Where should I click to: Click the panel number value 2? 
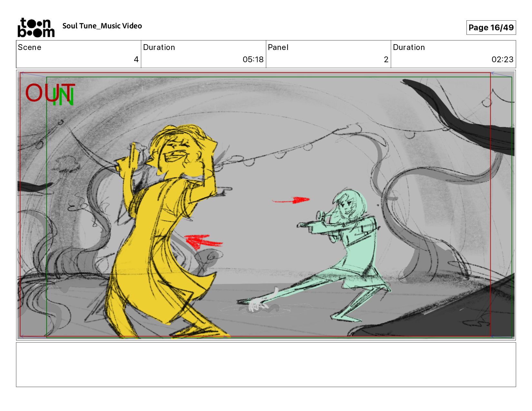click(386, 59)
